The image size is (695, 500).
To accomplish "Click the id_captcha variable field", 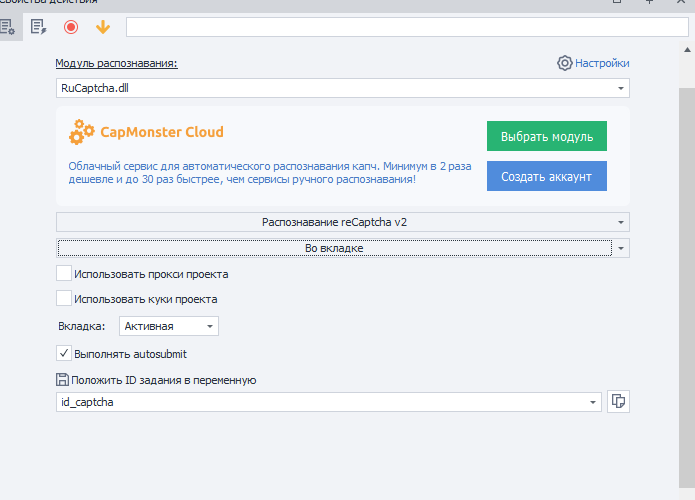I will 320,402.
